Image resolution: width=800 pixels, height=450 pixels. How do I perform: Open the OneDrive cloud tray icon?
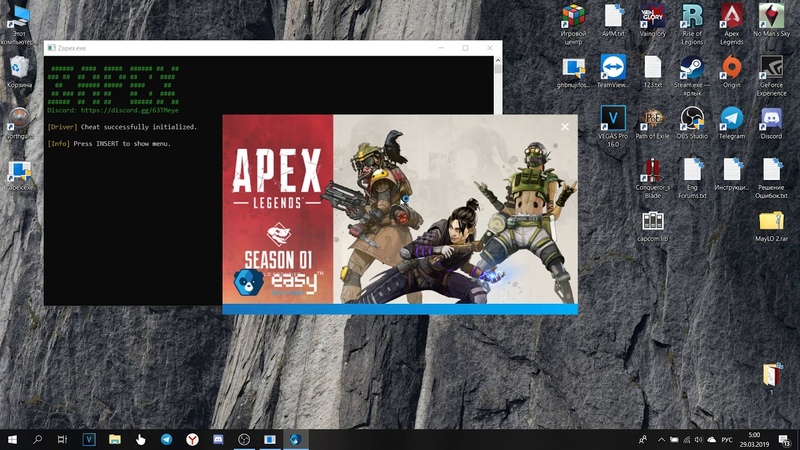tap(711, 439)
